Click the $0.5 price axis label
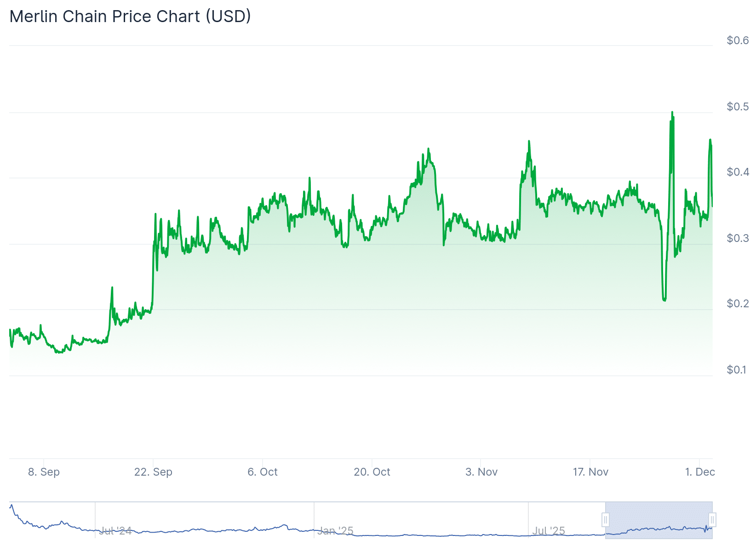The height and width of the screenshot is (552, 756). pyautogui.click(x=738, y=107)
